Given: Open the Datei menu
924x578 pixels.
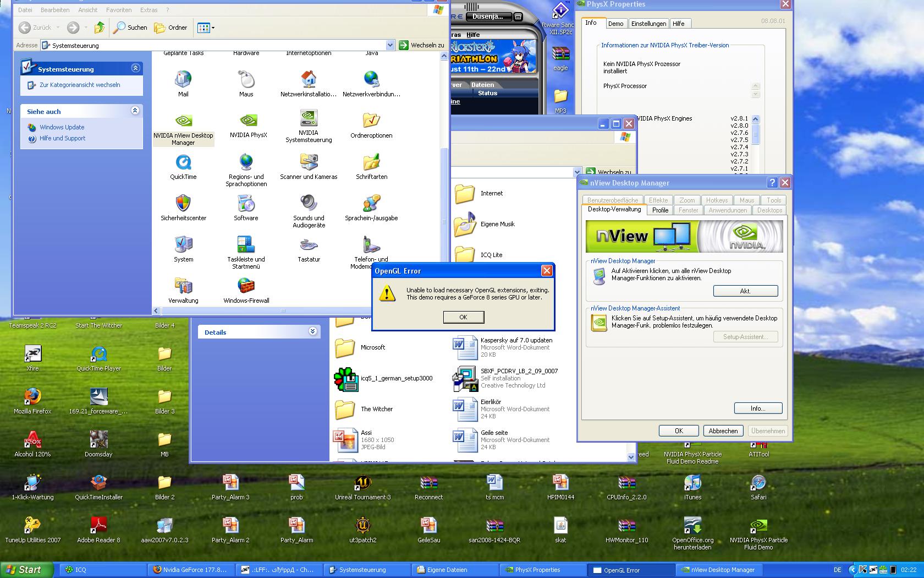Looking at the screenshot, I should click(x=25, y=10).
